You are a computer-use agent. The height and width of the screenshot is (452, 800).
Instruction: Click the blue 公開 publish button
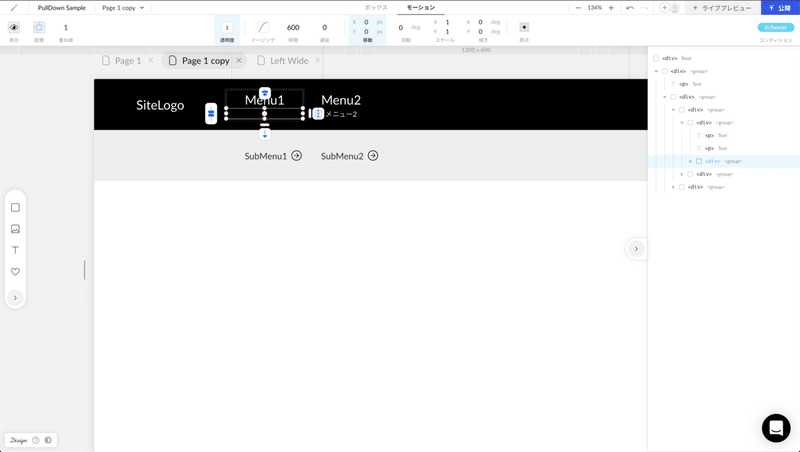pos(780,8)
